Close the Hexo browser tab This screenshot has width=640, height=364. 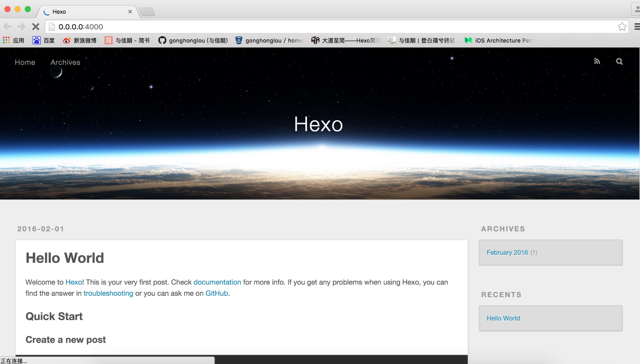[x=130, y=12]
